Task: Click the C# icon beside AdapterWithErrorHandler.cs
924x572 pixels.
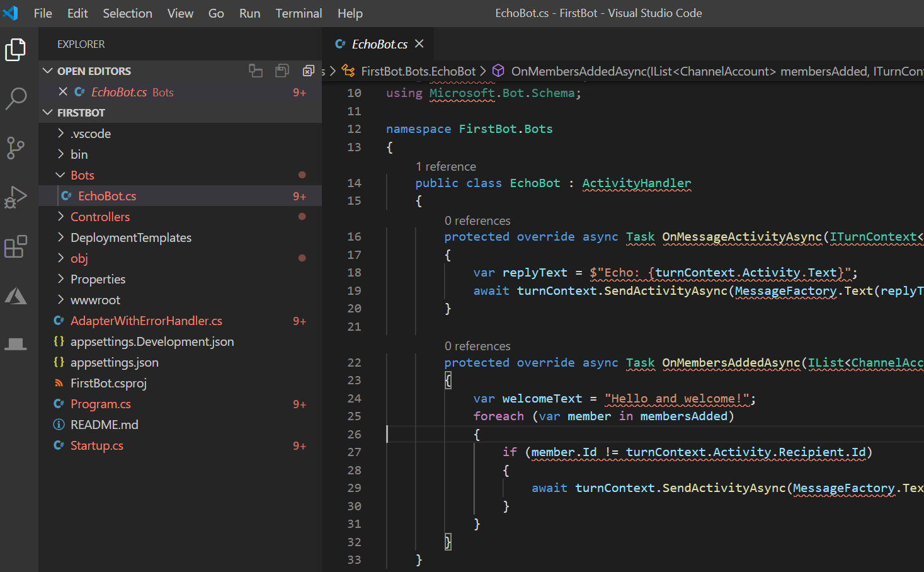Action: (x=59, y=321)
